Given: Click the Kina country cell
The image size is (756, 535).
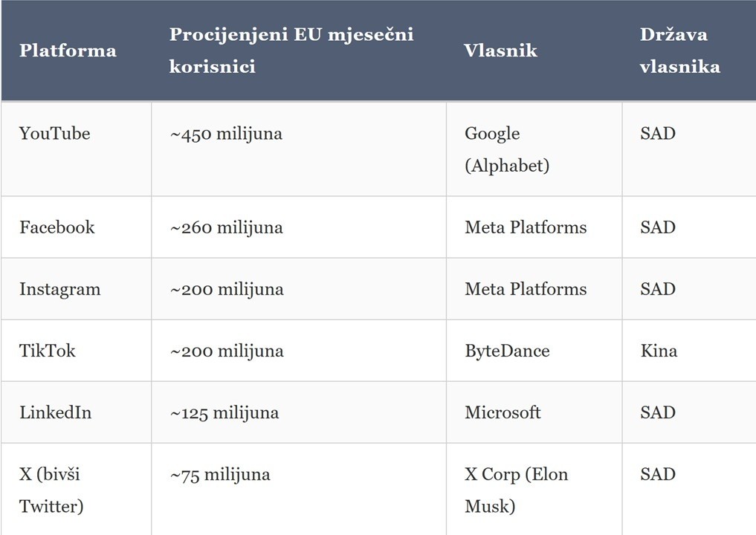Looking at the screenshot, I should click(659, 351).
